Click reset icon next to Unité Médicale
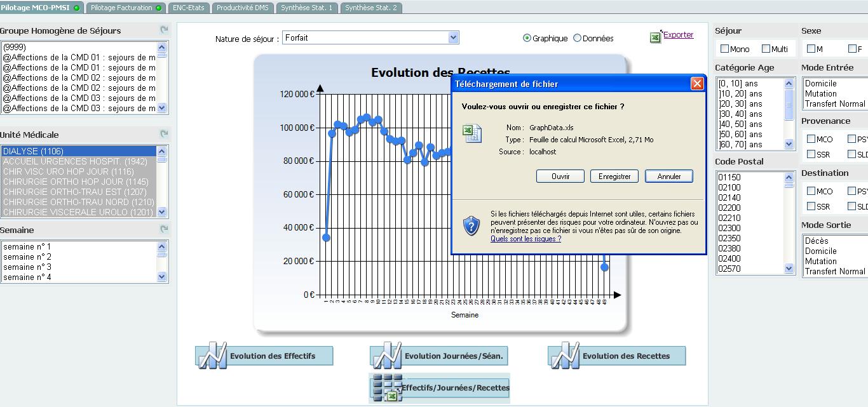Viewport: 868px width, 407px height. [164, 134]
